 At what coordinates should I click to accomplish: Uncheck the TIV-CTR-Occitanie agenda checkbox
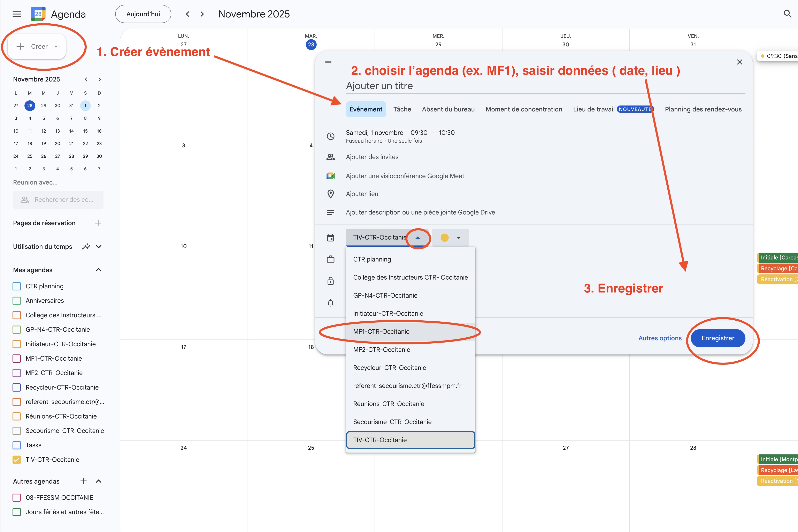tap(17, 460)
